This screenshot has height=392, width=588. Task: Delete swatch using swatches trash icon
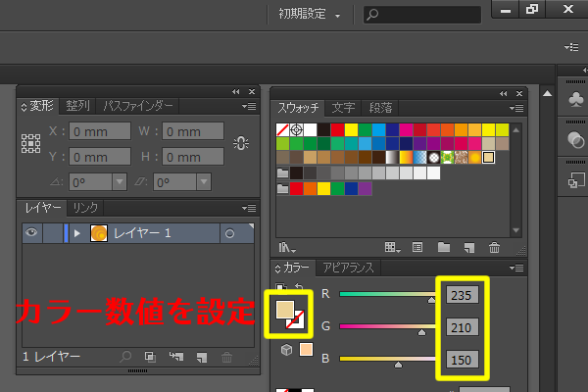click(x=494, y=249)
